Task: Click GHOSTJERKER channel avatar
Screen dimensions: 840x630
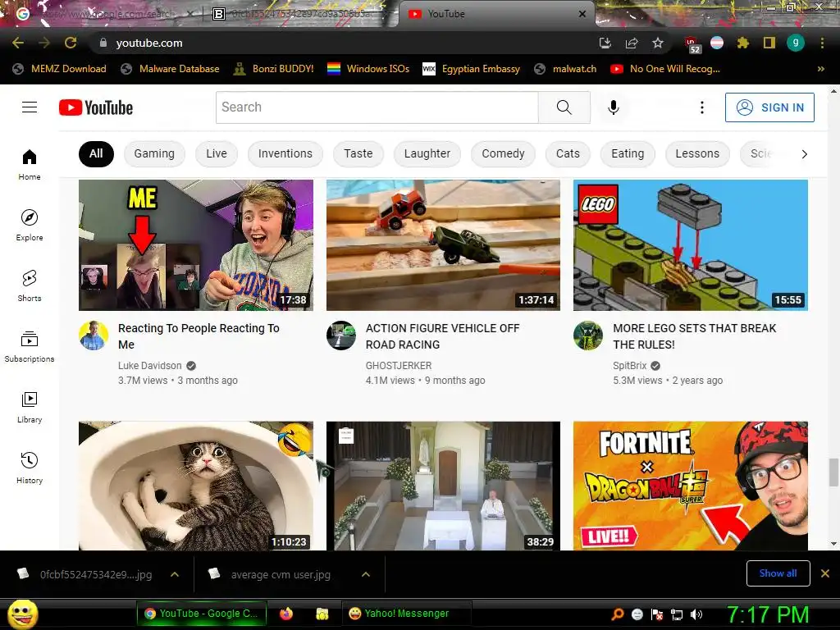Action: (x=341, y=336)
